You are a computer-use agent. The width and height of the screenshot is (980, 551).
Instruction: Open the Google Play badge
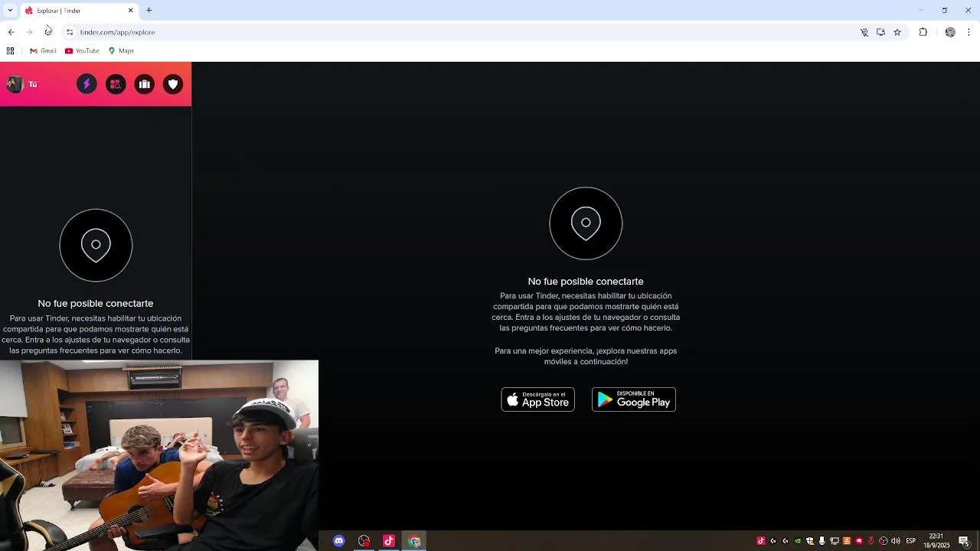634,399
